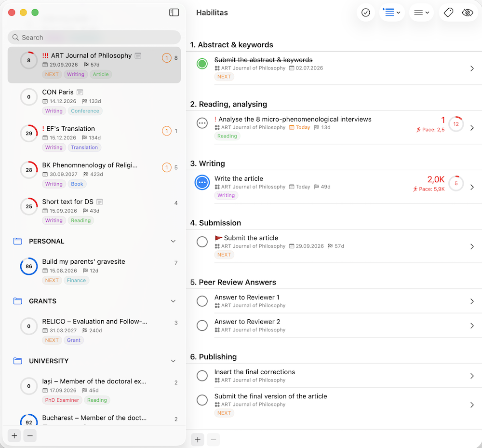This screenshot has height=448, width=482.
Task: Check off Submit the article task
Action: (202, 242)
